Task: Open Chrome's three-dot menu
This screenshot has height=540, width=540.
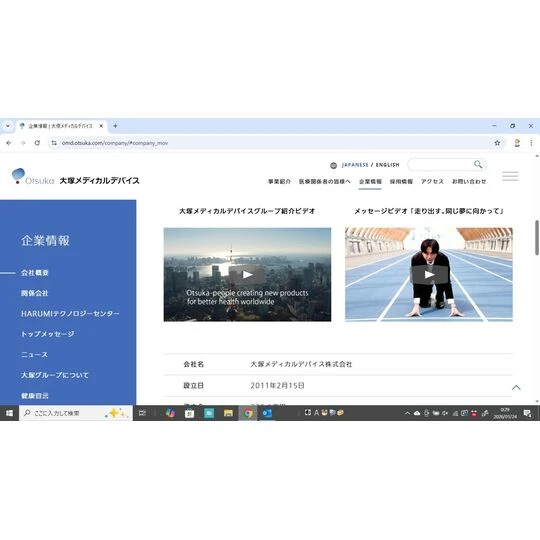Action: click(x=531, y=143)
